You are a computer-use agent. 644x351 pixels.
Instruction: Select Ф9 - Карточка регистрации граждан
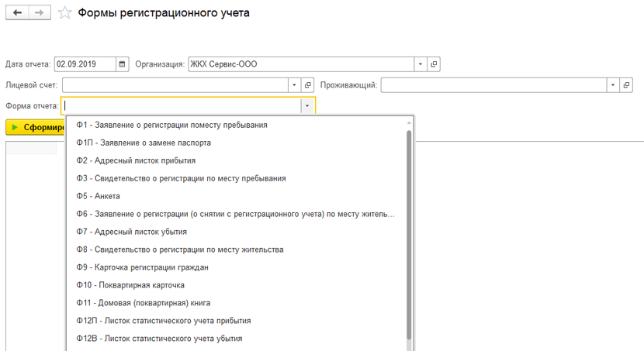click(142, 267)
